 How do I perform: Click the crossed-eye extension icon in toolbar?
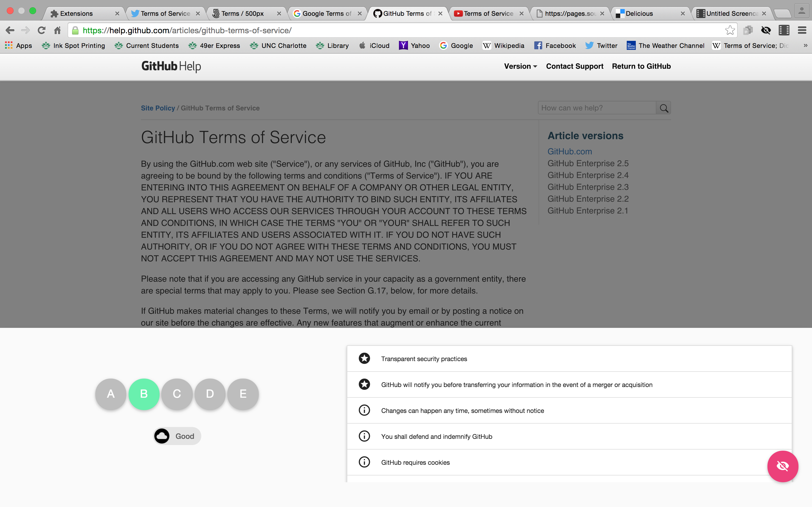(x=766, y=30)
